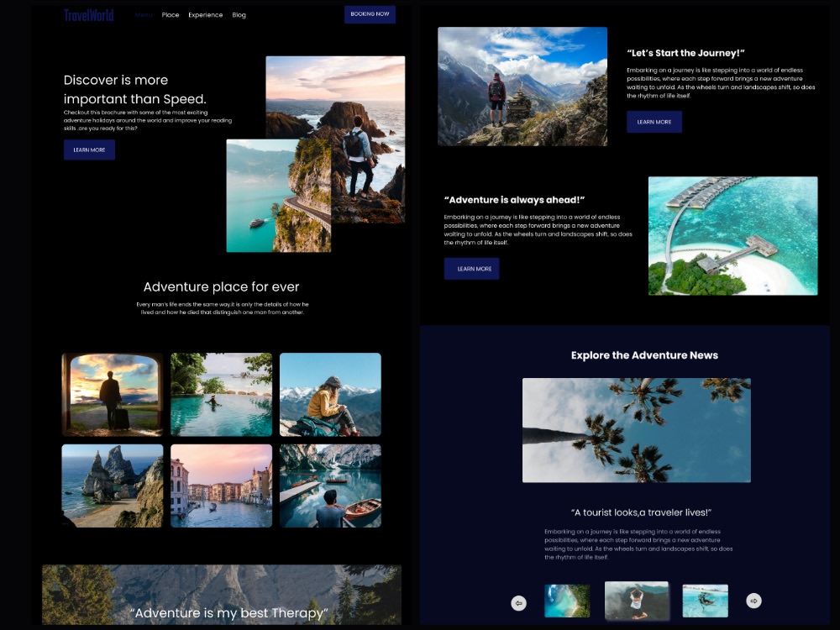840x630 pixels.
Task: Click LEARN MORE under Let's Start the Journey
Action: click(654, 122)
